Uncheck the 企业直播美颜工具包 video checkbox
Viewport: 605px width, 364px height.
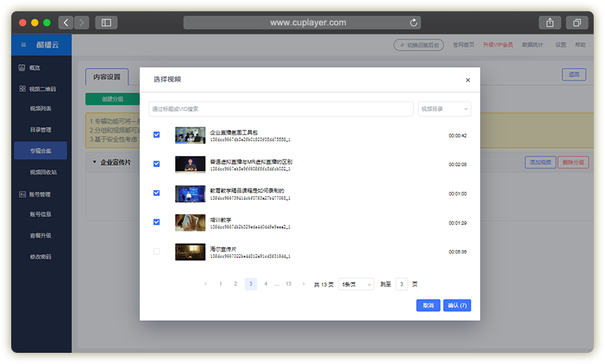(156, 135)
